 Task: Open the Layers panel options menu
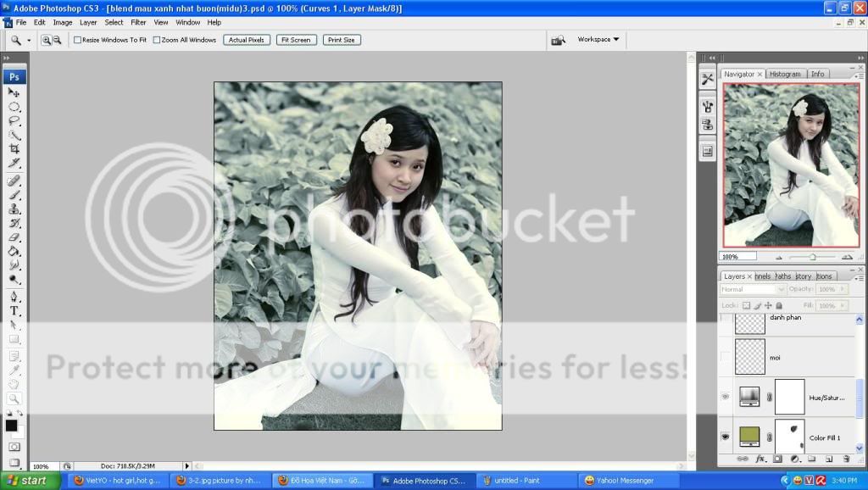[x=859, y=278]
